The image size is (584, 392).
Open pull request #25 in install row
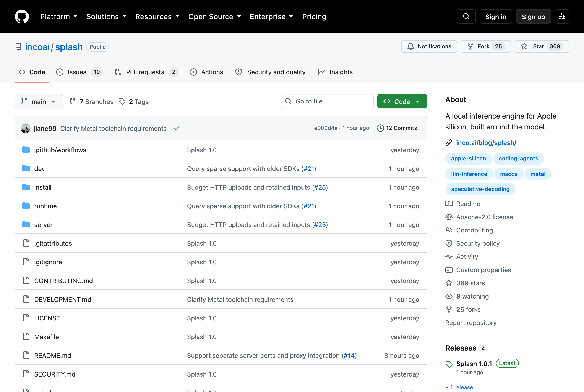point(320,187)
